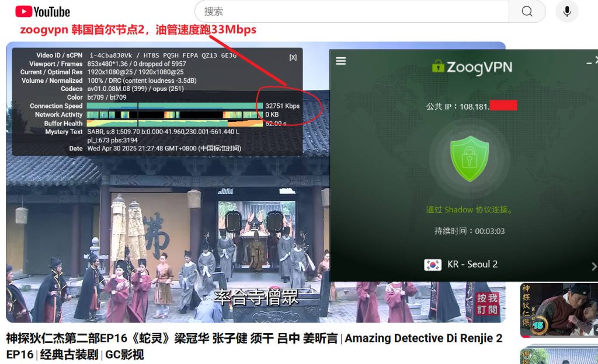
Task: Start voice search with the microphone icon
Action: [x=566, y=11]
